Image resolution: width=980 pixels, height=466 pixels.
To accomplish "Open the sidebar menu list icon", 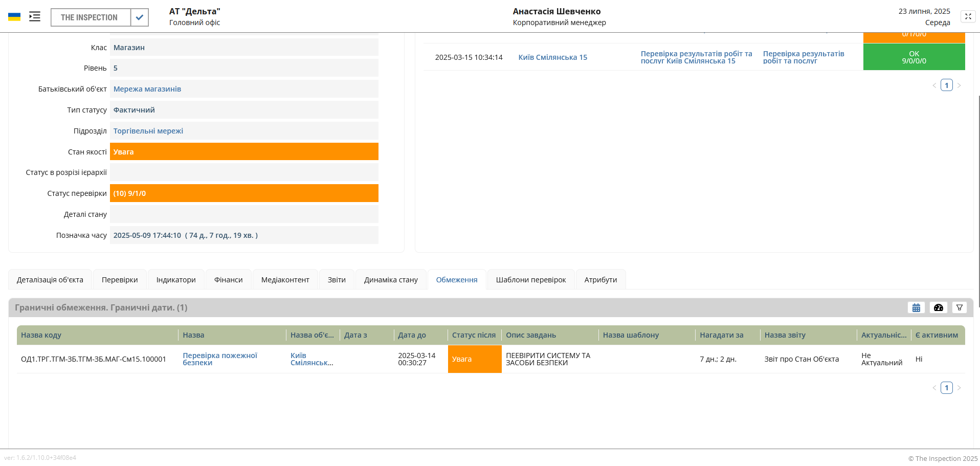I will click(35, 17).
